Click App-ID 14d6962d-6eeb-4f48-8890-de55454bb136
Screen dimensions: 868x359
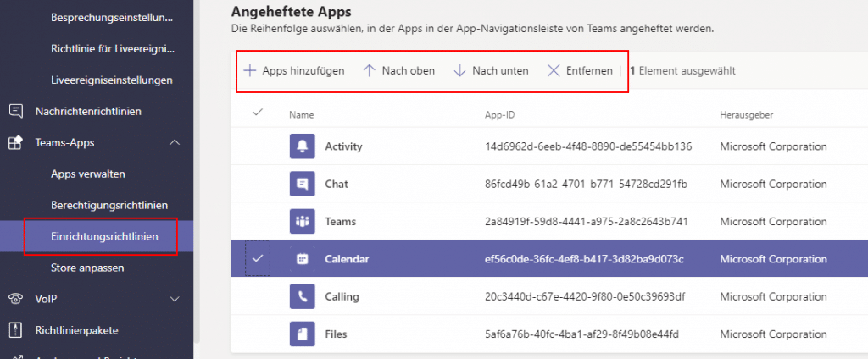tap(588, 146)
